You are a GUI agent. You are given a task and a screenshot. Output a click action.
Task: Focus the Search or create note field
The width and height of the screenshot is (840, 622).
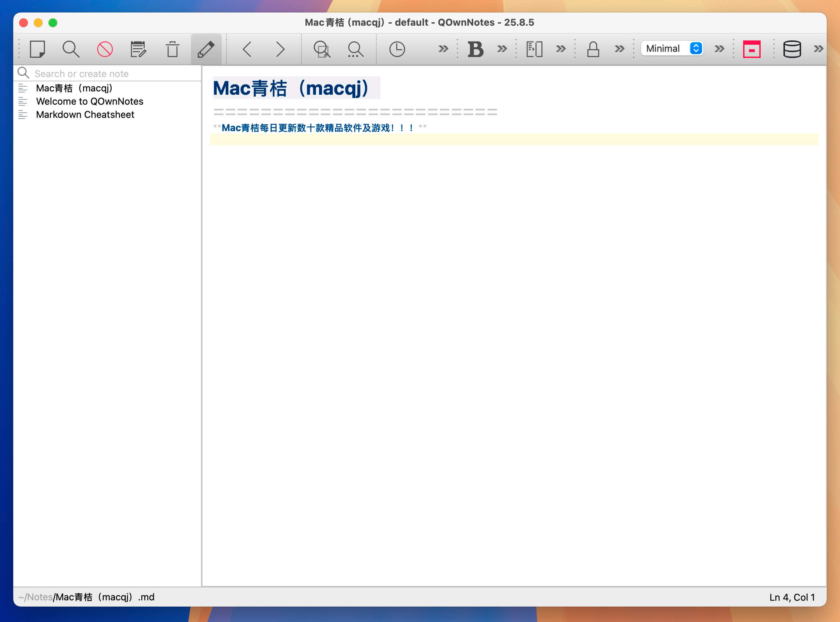[117, 73]
